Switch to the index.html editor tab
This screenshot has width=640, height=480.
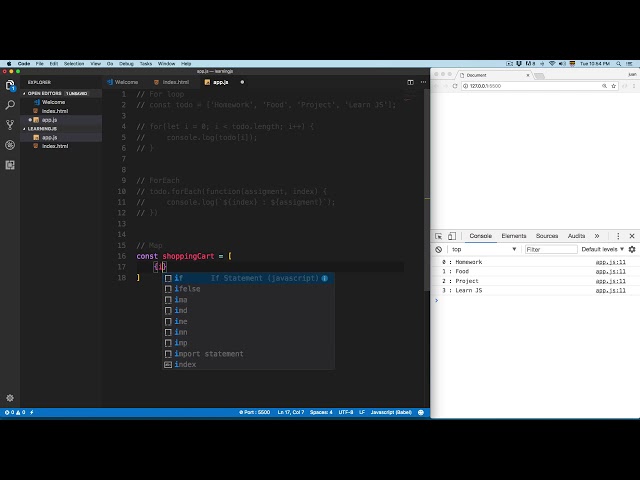(171, 82)
